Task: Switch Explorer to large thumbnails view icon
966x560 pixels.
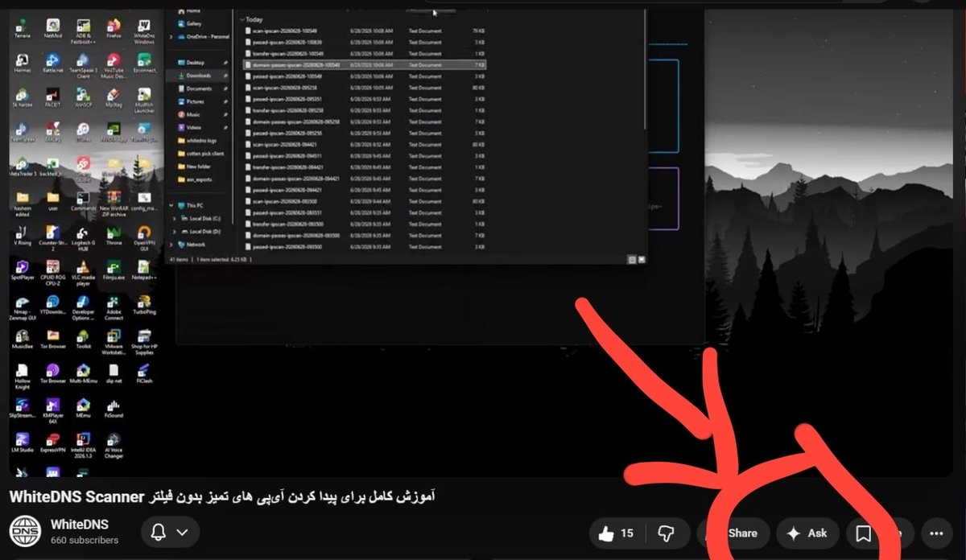Action: pos(641,259)
